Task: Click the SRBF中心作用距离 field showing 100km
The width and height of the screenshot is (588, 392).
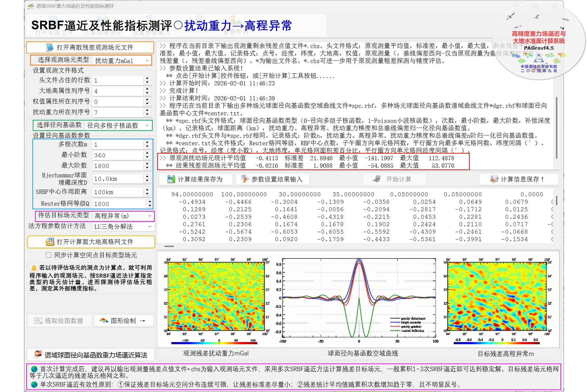Action: 118,192
